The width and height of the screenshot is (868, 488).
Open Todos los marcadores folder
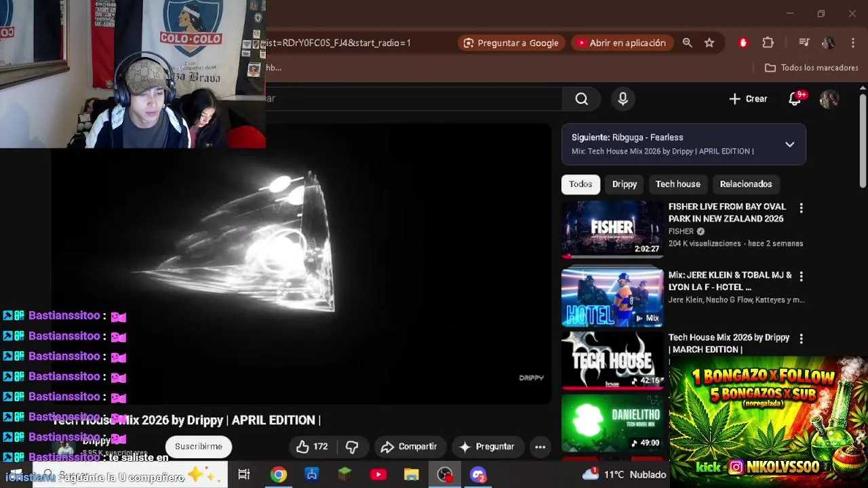(x=812, y=68)
